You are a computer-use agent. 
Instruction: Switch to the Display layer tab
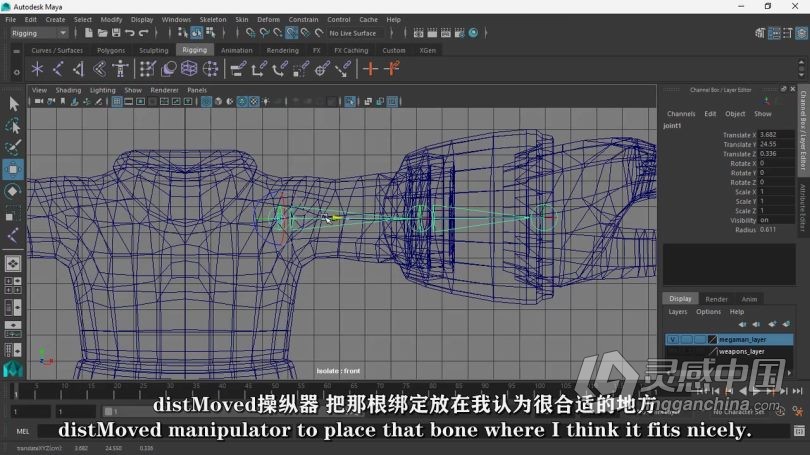680,299
